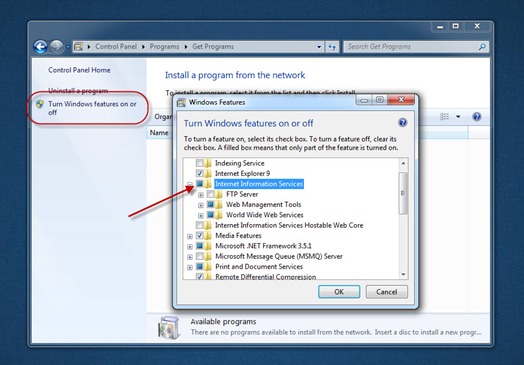Click the Control Panel icon in address bar
524x365 pixels.
[78, 47]
